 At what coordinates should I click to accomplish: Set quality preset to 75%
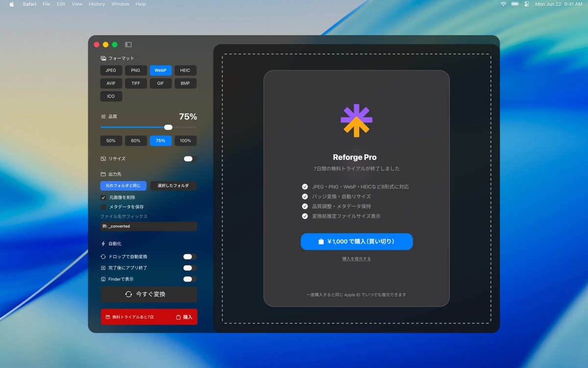[161, 141]
